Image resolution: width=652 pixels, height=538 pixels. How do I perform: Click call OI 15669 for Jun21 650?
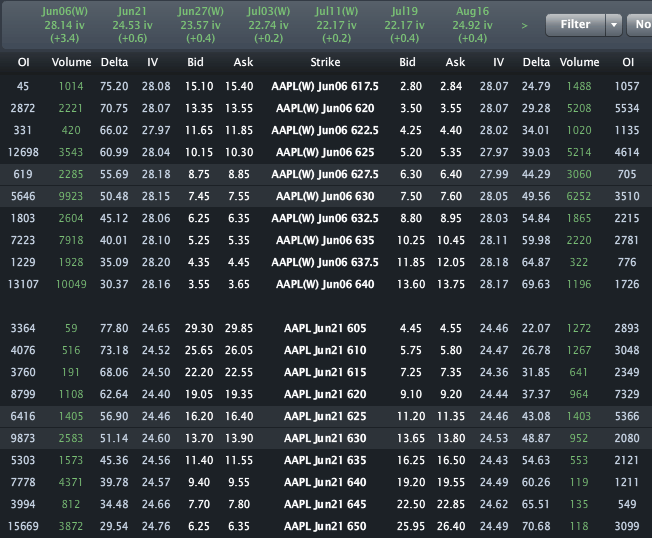(23, 527)
